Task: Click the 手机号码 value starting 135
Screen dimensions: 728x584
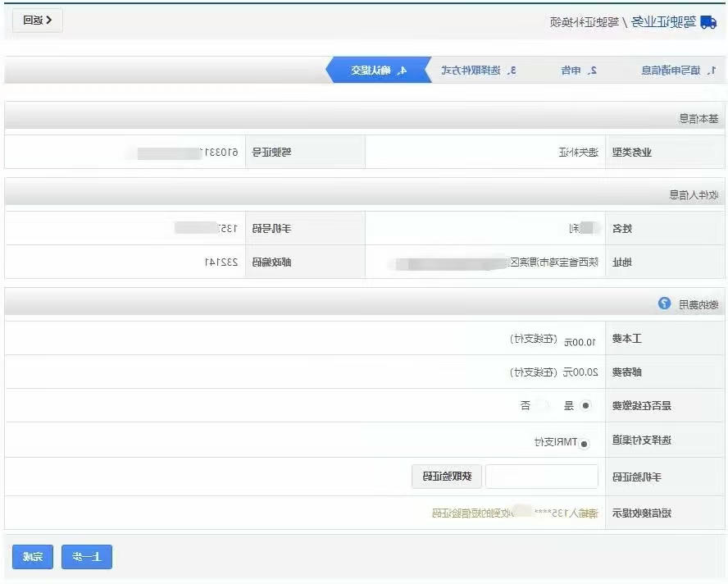Action: 206,228
